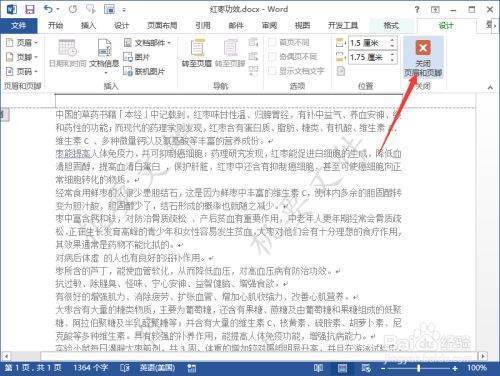Toggle 奇偶页不同 different odd and even checkbox

click(x=272, y=56)
